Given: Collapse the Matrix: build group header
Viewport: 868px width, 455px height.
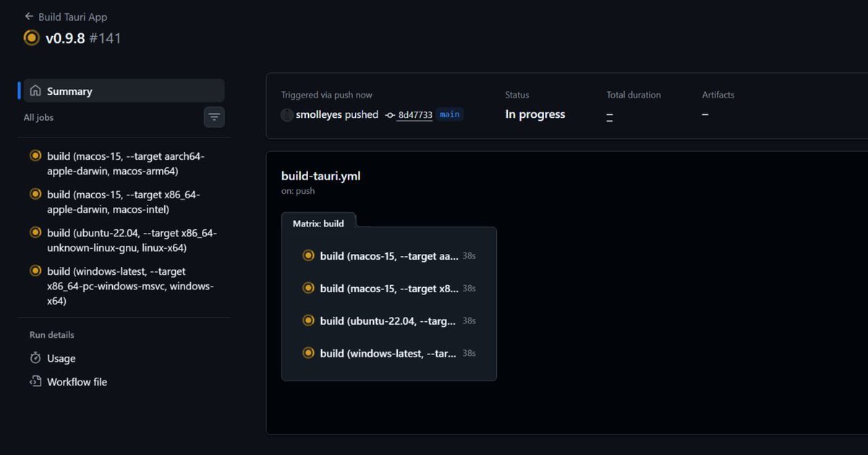Looking at the screenshot, I should [318, 224].
